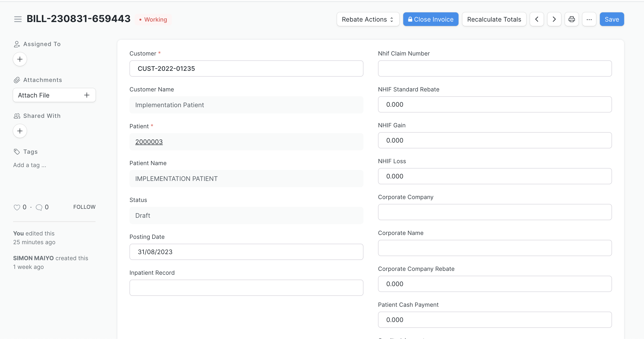Toggle the sidebar hamburger menu

[18, 19]
